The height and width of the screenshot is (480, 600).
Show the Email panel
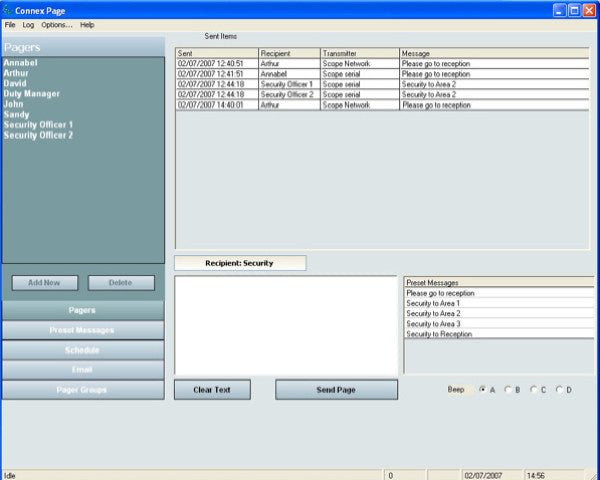(x=82, y=370)
